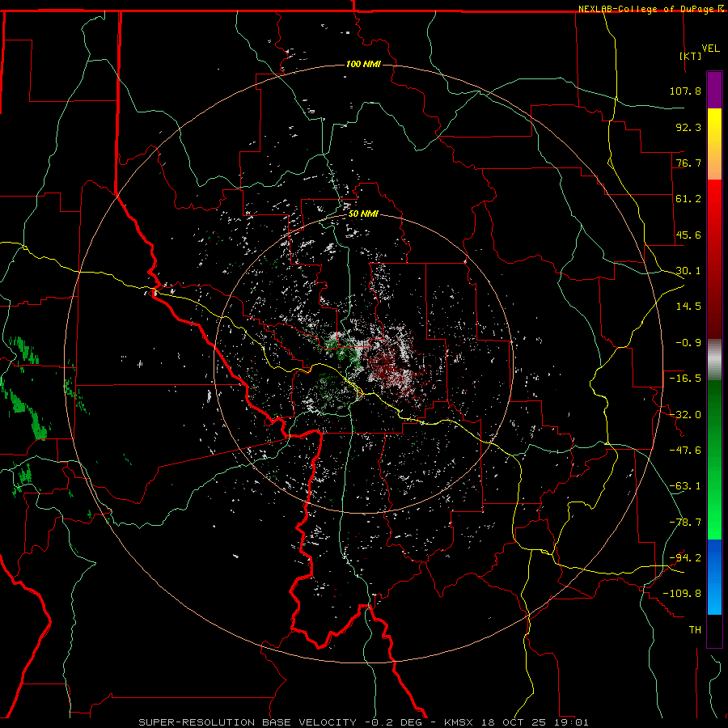Image resolution: width=728 pixels, height=728 pixels.
Task: Click the red segment of the color bar
Action: [x=714, y=259]
